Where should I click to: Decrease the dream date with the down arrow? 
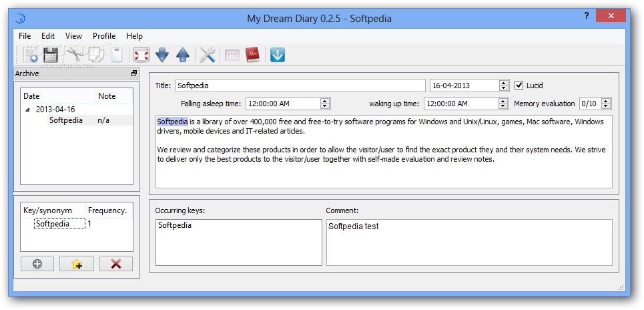coord(504,88)
